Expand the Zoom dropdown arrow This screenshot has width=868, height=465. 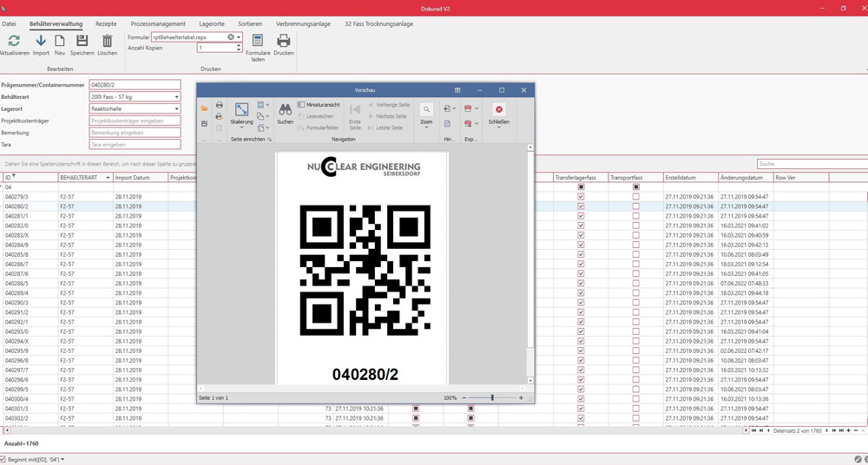(x=426, y=128)
